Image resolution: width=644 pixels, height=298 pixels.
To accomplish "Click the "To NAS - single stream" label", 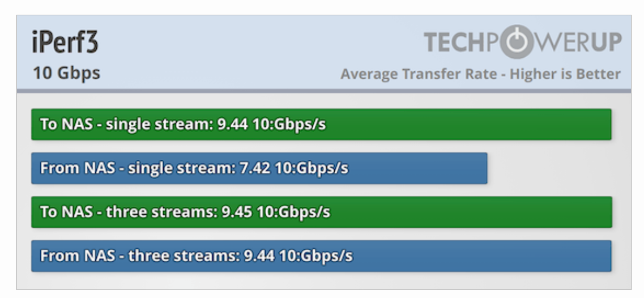I will (x=127, y=125).
